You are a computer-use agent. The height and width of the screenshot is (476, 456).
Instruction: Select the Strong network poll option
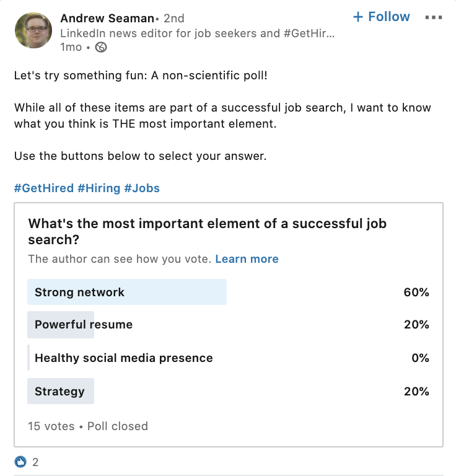pyautogui.click(x=127, y=293)
